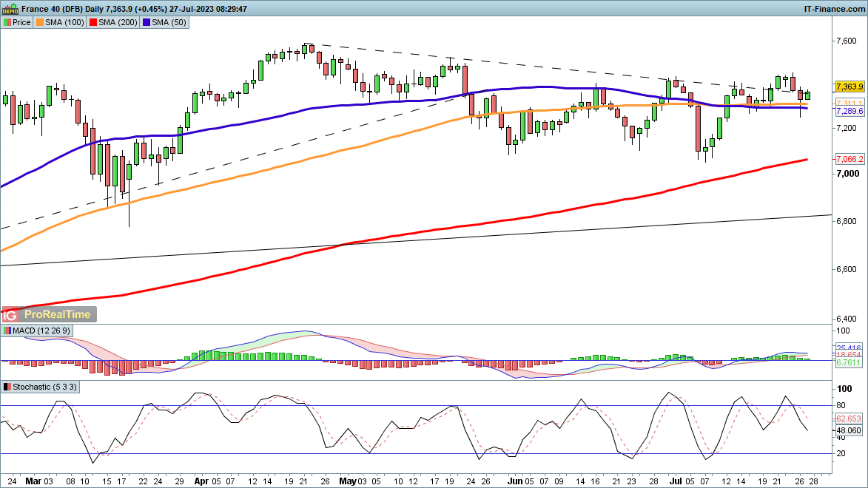The height and width of the screenshot is (488, 868).
Task: Click the 6,800 price axis label
Action: [847, 221]
